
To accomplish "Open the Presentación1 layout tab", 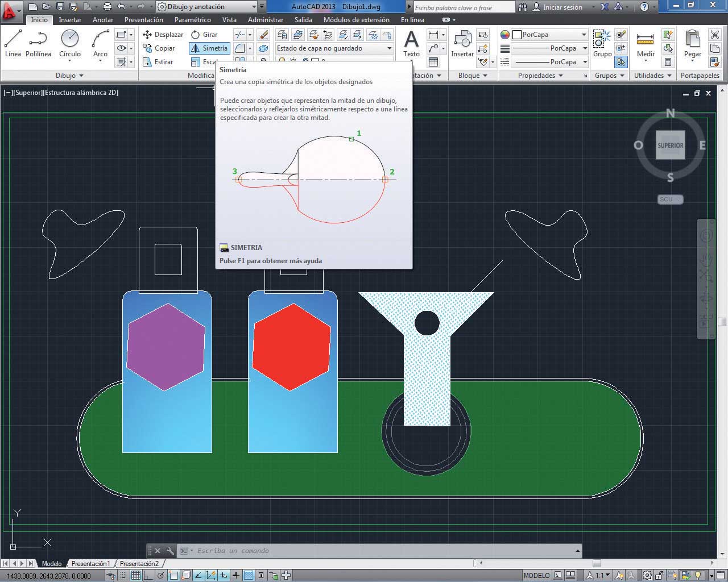I will (x=90, y=564).
